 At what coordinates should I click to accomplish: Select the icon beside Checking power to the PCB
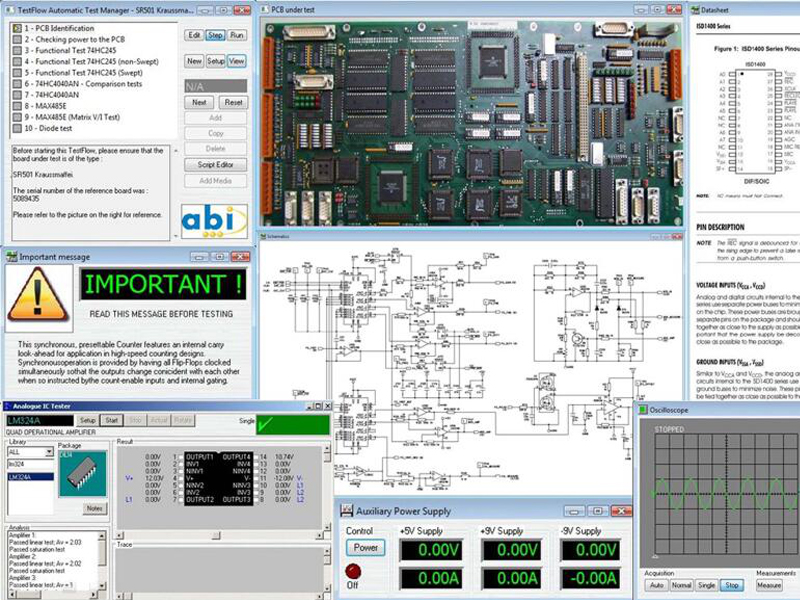17,39
